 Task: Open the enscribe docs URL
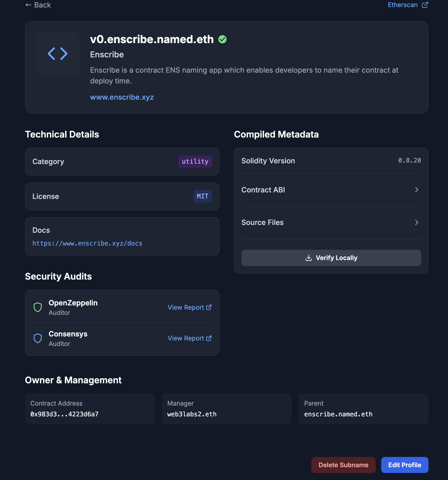pos(87,243)
